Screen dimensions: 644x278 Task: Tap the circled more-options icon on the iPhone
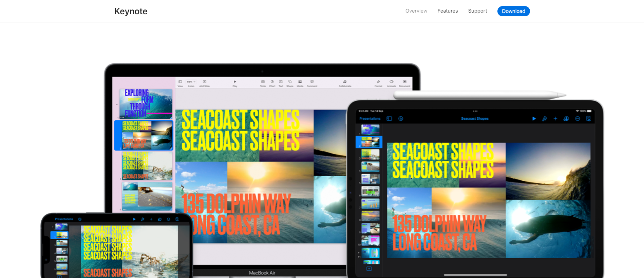click(169, 219)
